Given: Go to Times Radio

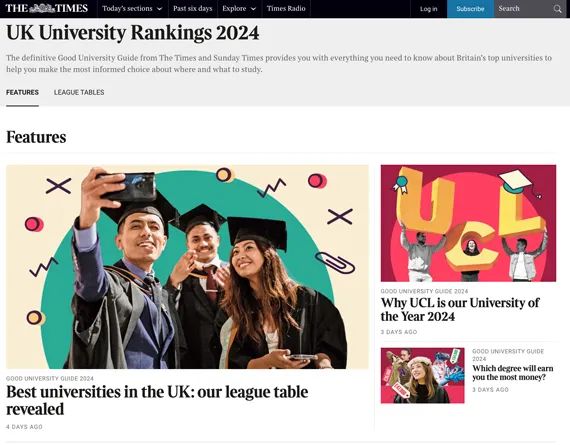Looking at the screenshot, I should point(286,8).
